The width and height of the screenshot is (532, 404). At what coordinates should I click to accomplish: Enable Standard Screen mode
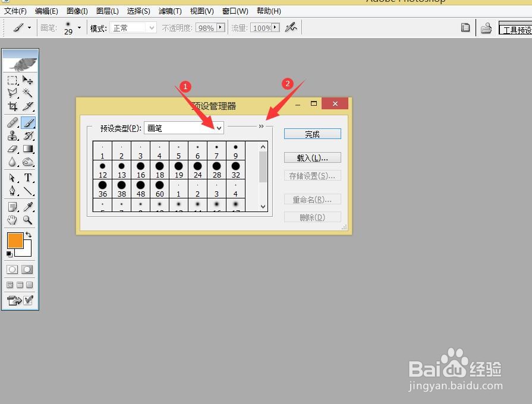[x=10, y=285]
